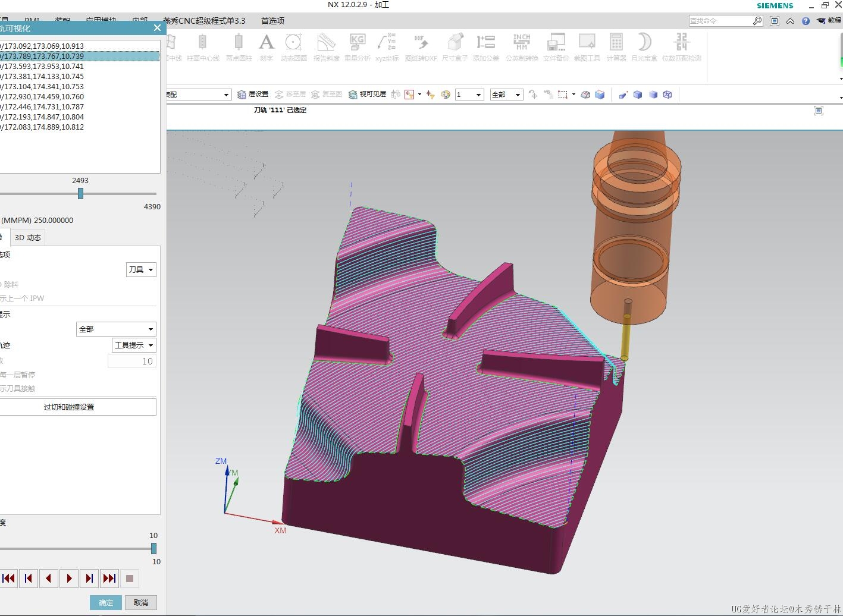
Task: Switch to the 3D 动态 tab
Action: tap(28, 238)
